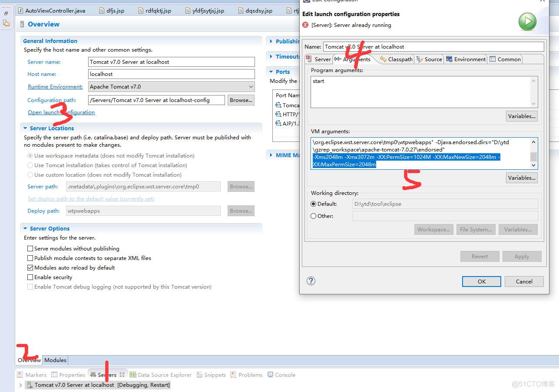The image size is (559, 392).
Task: Click the green run arrow icon in dialog header
Action: [x=528, y=22]
